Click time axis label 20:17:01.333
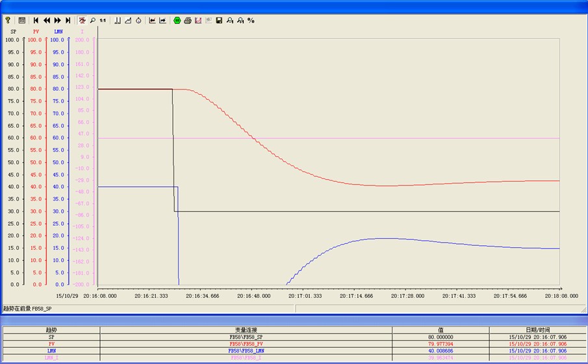588x364 pixels. tap(305, 296)
